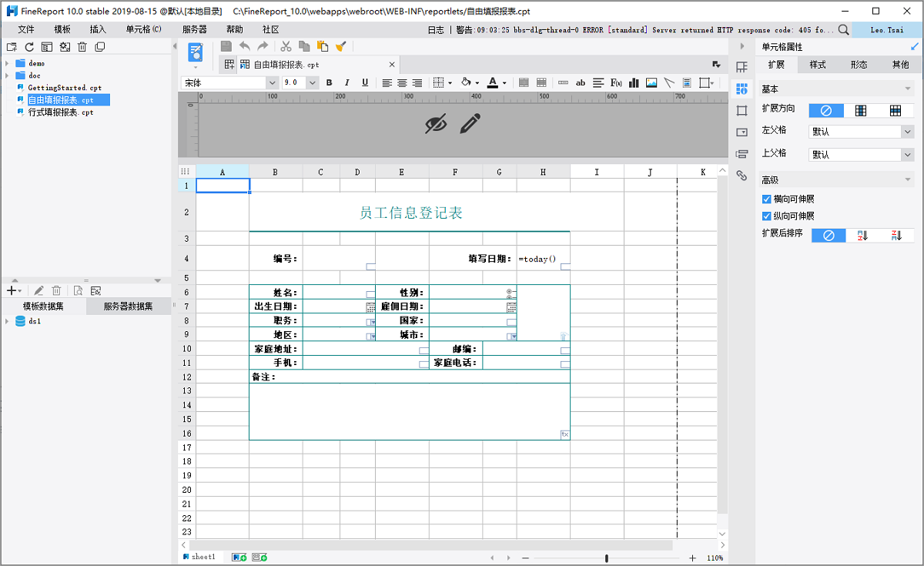The height and width of the screenshot is (566, 924).
Task: Toggle bold text formatting
Action: pyautogui.click(x=329, y=82)
